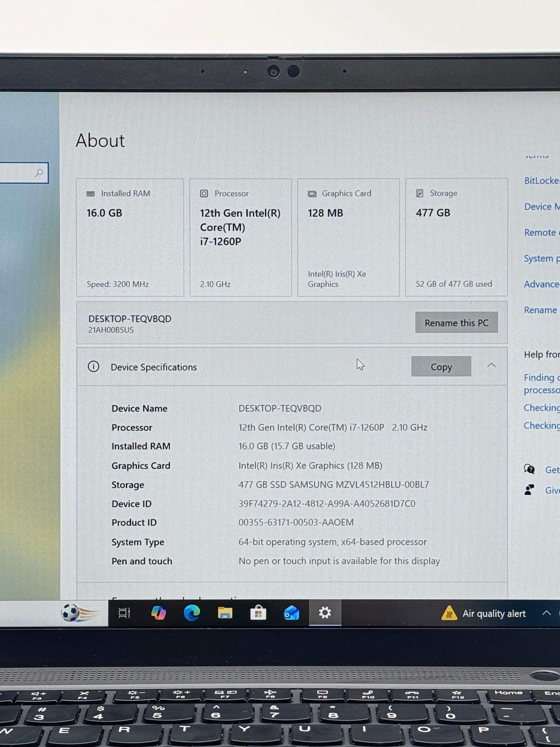Open the Advanced system settings link
The width and height of the screenshot is (560, 747).
542,284
